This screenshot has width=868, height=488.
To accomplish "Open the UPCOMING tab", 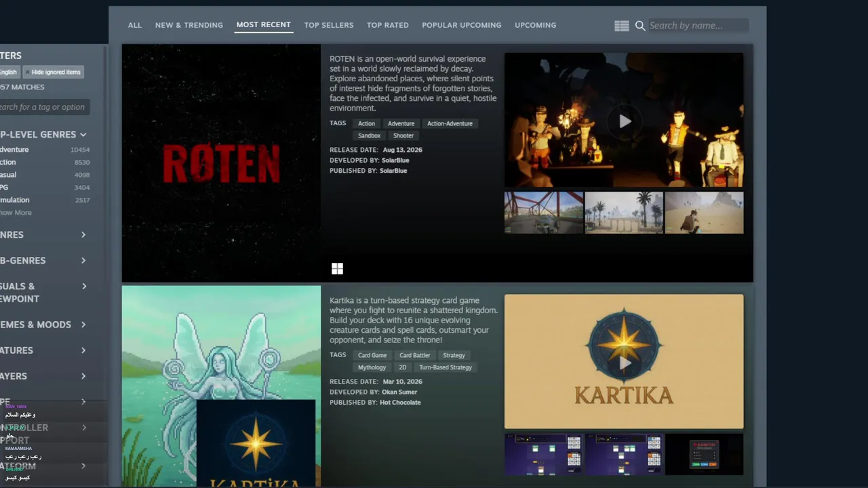I will (x=535, y=25).
